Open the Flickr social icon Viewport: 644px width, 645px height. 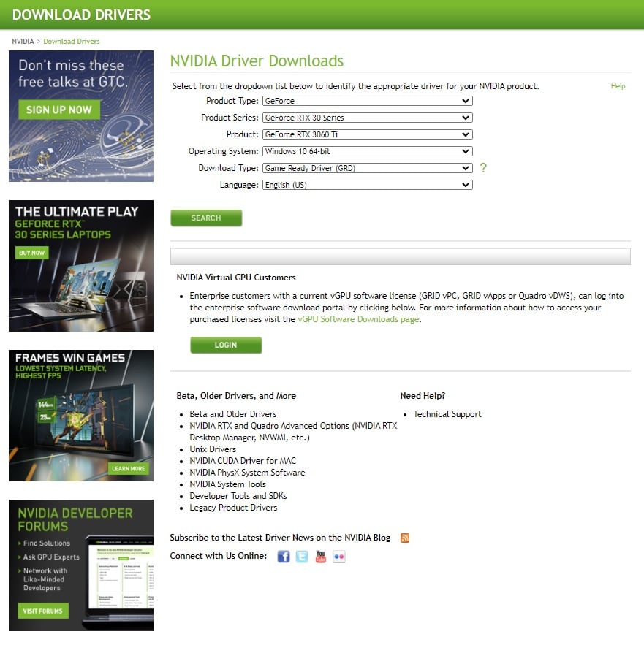click(339, 557)
